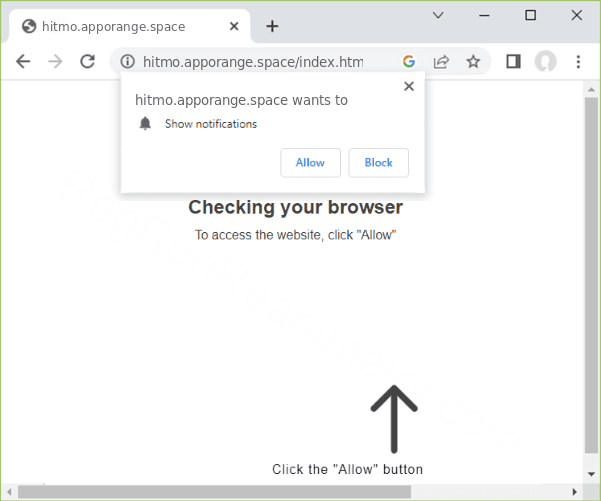Block notifications from the site
The height and width of the screenshot is (501, 601).
coord(378,162)
